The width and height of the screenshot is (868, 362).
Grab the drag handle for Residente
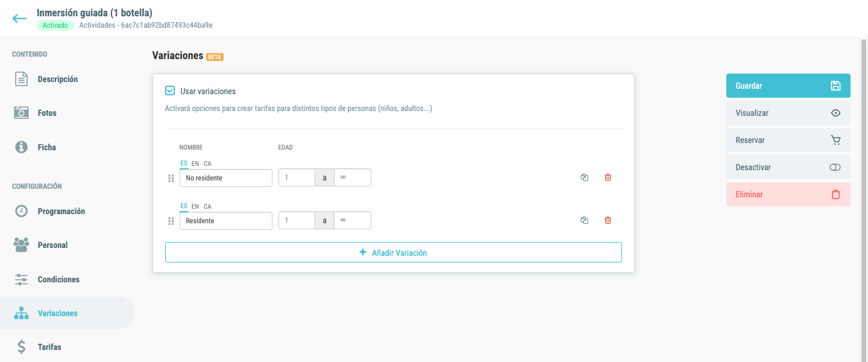(x=171, y=221)
